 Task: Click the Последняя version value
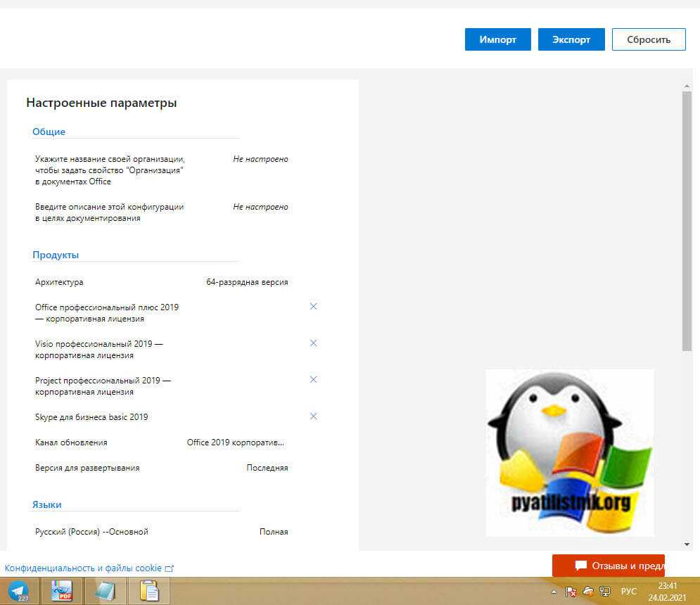(267, 468)
